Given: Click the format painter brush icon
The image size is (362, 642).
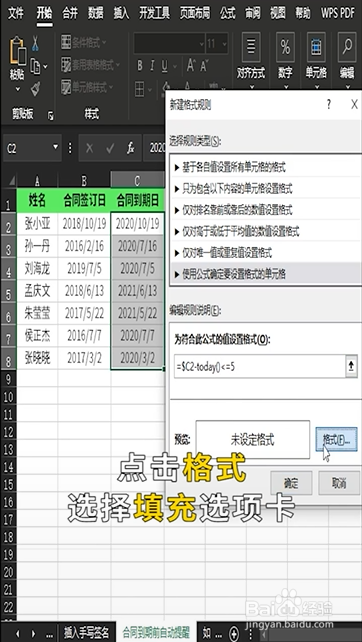Looking at the screenshot, I should tap(36, 88).
